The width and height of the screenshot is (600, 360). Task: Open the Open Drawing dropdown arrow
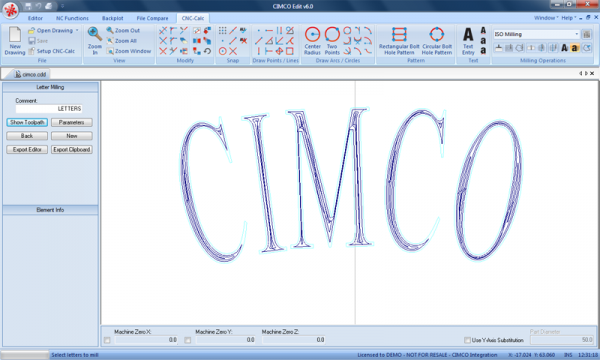(x=77, y=30)
